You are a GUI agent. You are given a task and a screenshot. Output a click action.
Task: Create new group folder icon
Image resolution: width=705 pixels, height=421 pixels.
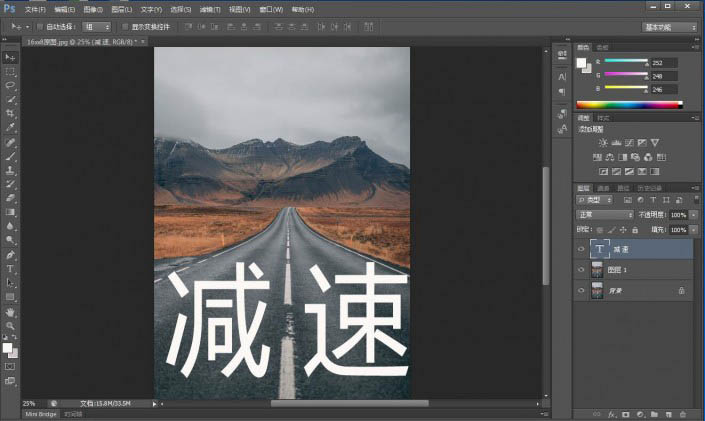pos(654,414)
